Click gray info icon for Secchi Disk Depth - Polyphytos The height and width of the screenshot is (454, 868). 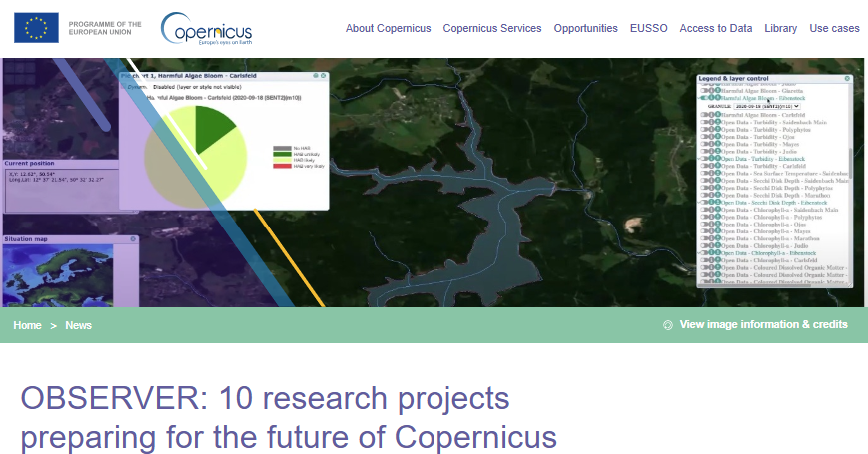711,188
